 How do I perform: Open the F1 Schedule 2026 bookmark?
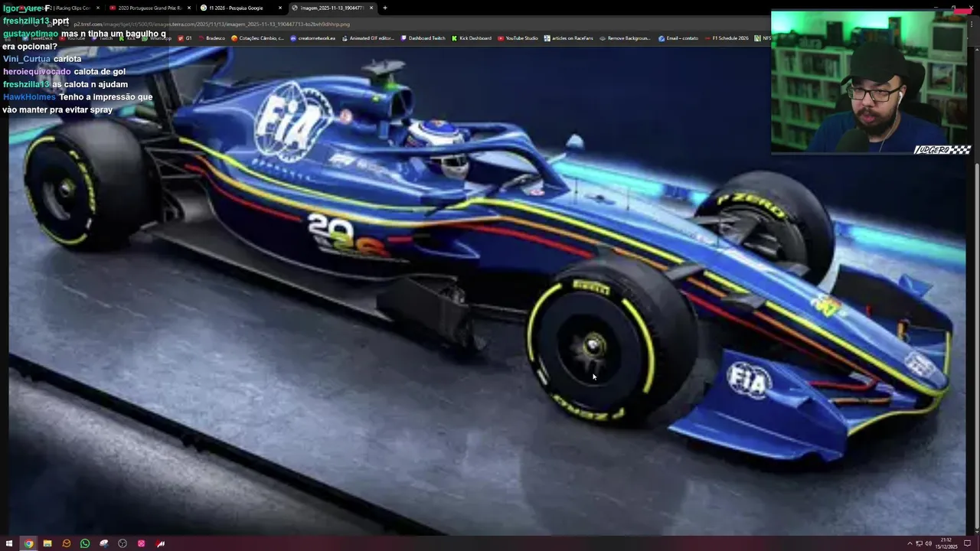click(x=727, y=38)
